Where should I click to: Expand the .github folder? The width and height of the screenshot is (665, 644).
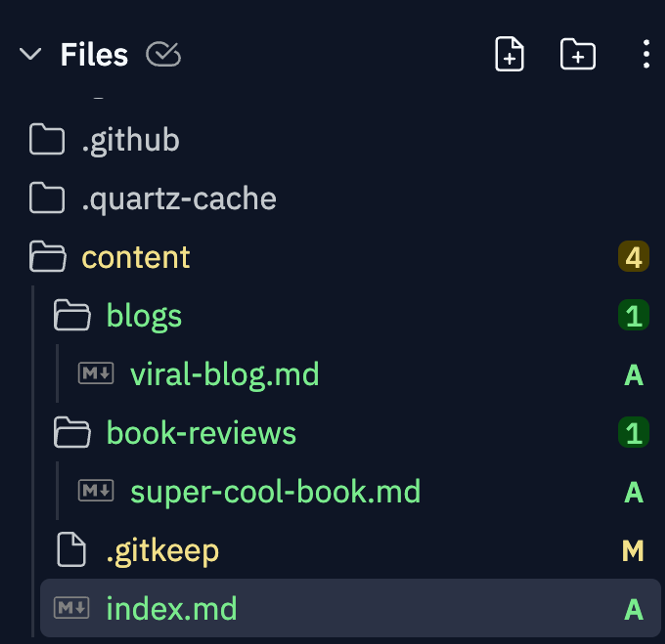(131, 140)
